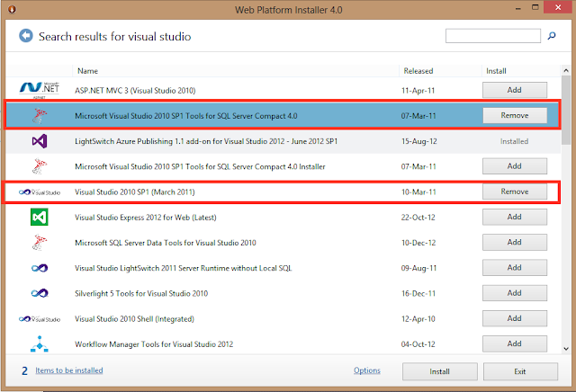Add Workflow Manager Tools for Visual Studio 2012
The width and height of the screenshot is (576, 392).
[x=515, y=343]
